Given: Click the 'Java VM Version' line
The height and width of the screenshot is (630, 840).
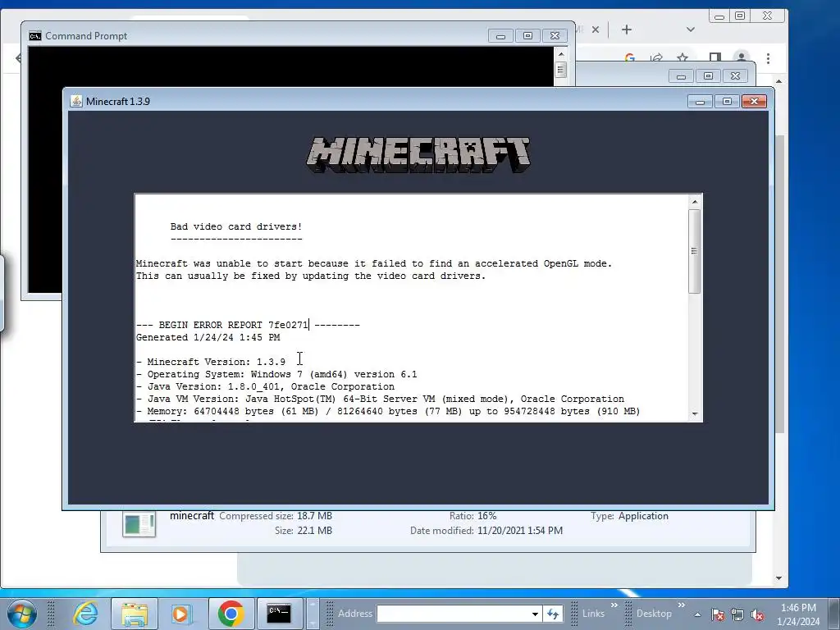Looking at the screenshot, I should [381, 399].
